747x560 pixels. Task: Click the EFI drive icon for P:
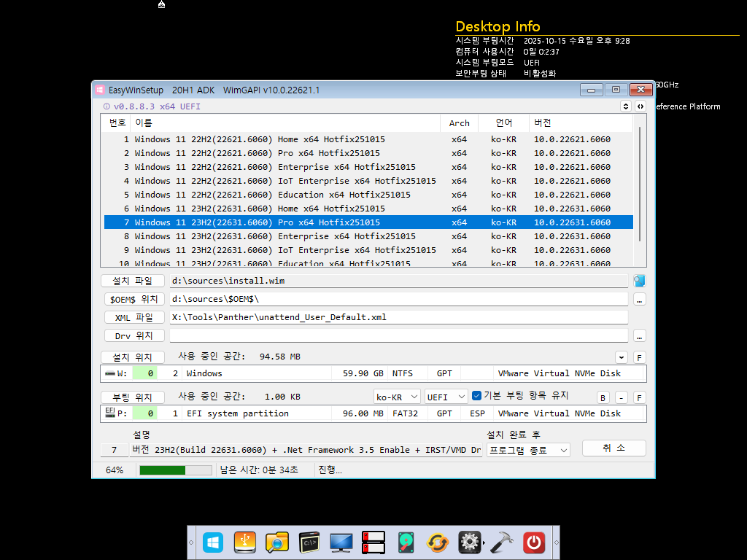pyautogui.click(x=109, y=413)
